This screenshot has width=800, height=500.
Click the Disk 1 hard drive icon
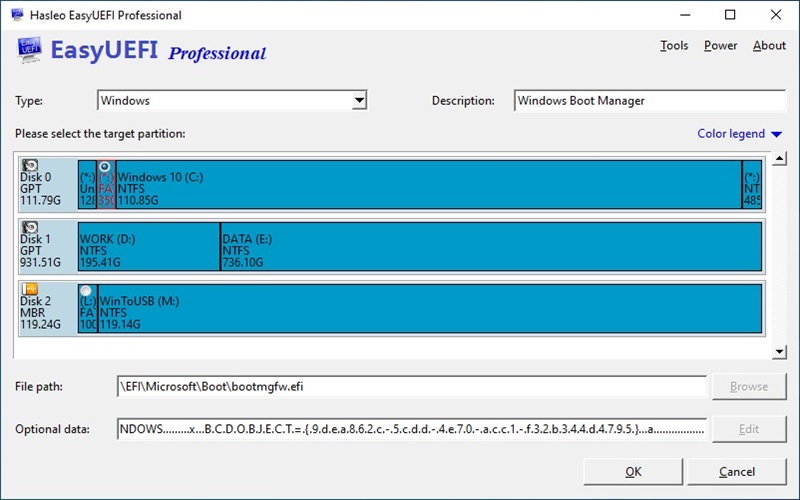coord(30,227)
